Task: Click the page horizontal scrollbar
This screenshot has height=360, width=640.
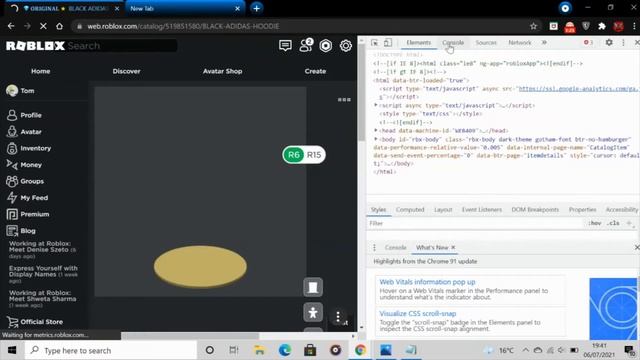Action: tap(190, 336)
